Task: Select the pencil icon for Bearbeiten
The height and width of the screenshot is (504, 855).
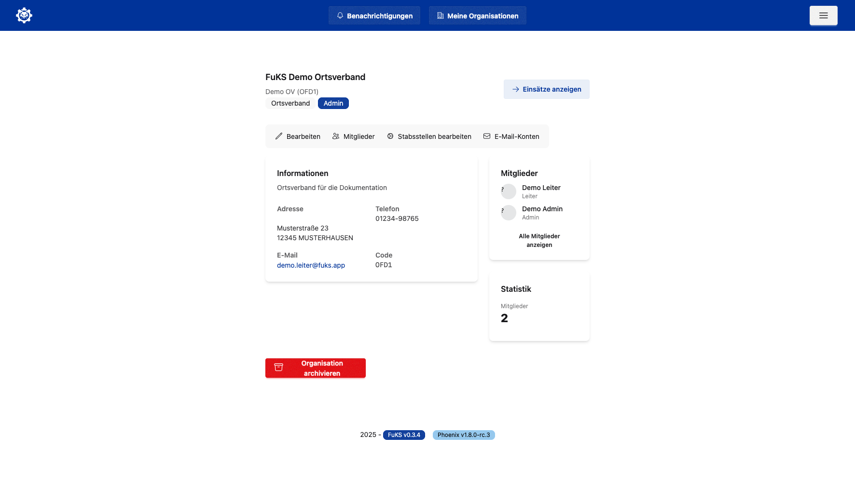Action: click(x=279, y=136)
